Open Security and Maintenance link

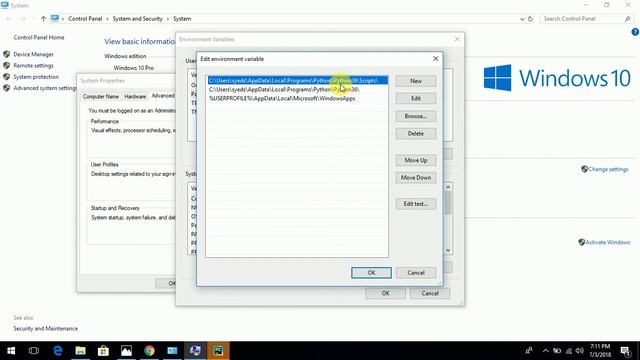click(46, 329)
